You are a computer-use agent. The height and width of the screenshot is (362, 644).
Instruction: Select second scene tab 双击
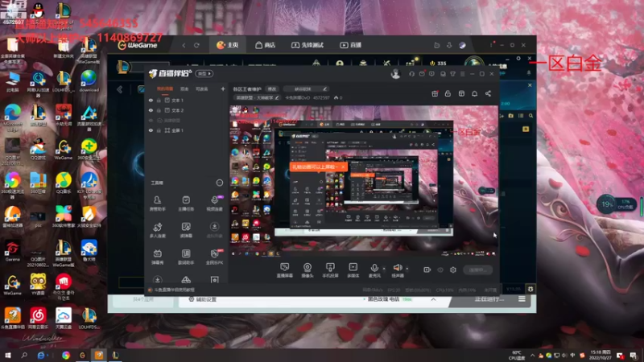click(184, 89)
